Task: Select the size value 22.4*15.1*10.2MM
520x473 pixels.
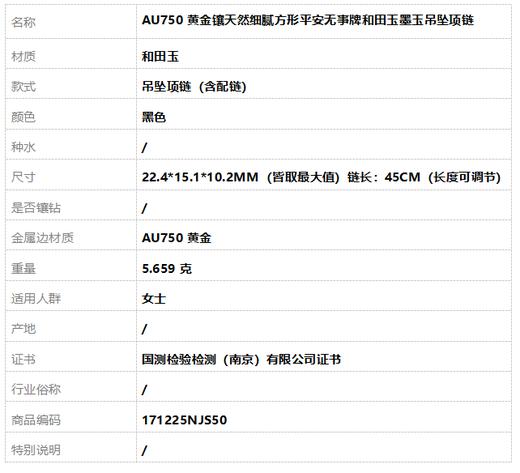Action: [200, 177]
